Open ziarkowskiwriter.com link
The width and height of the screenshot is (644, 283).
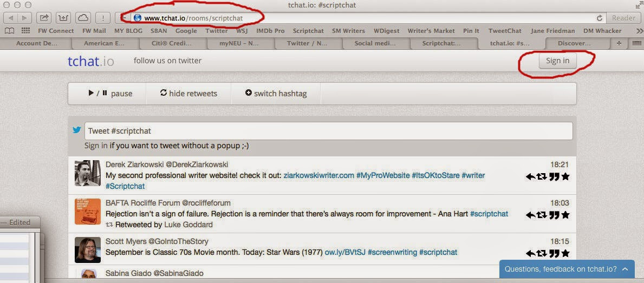pyautogui.click(x=318, y=175)
